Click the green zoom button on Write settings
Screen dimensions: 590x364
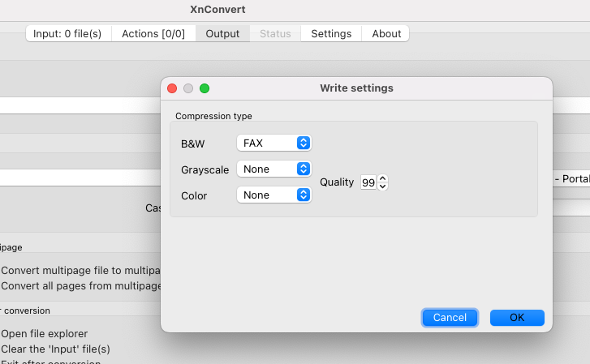[205, 88]
